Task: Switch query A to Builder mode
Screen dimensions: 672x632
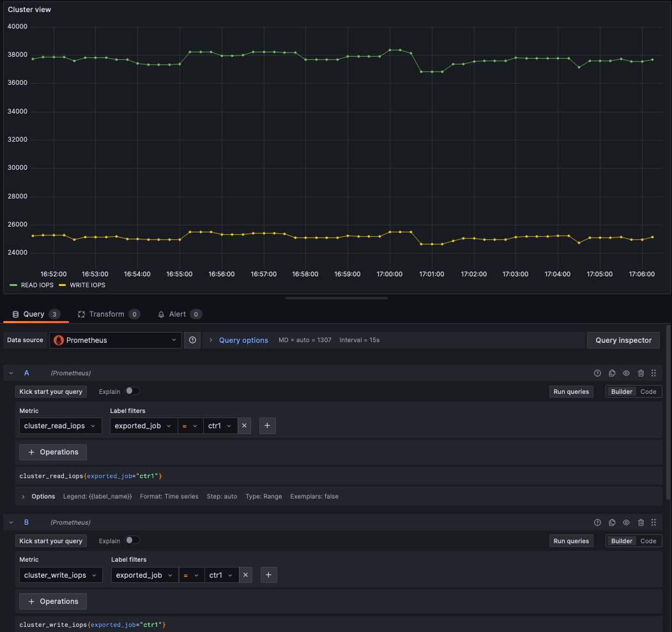Action: [x=622, y=391]
